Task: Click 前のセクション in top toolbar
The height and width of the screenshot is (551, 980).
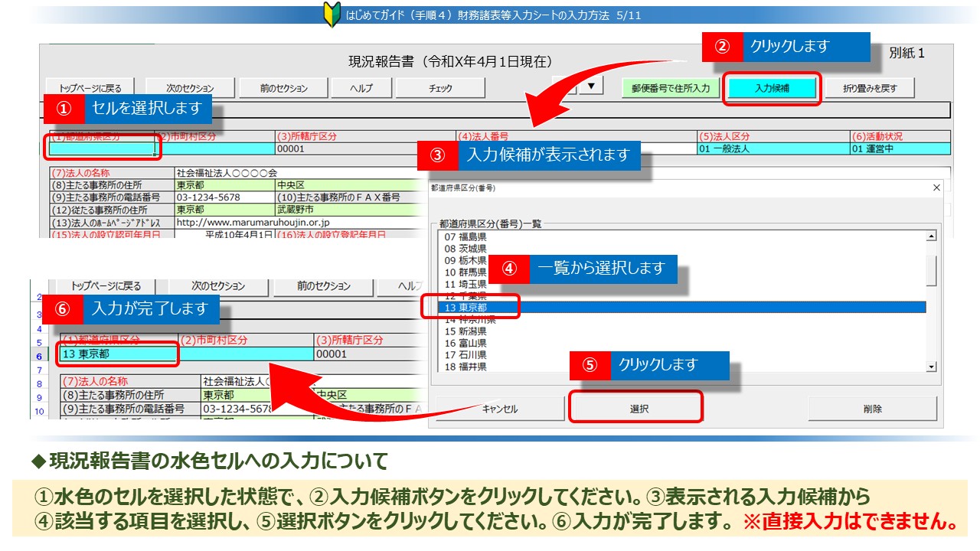Action: pos(283,89)
